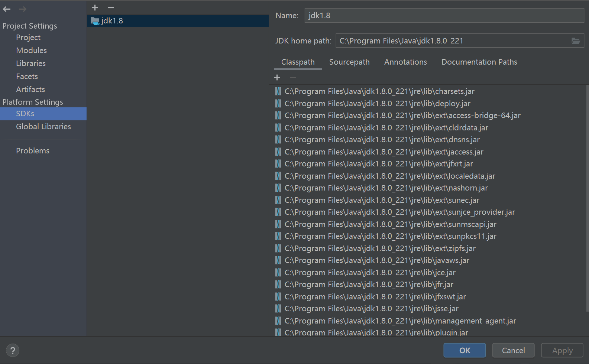
Task: Open Artifacts settings page
Action: [x=43, y=90]
